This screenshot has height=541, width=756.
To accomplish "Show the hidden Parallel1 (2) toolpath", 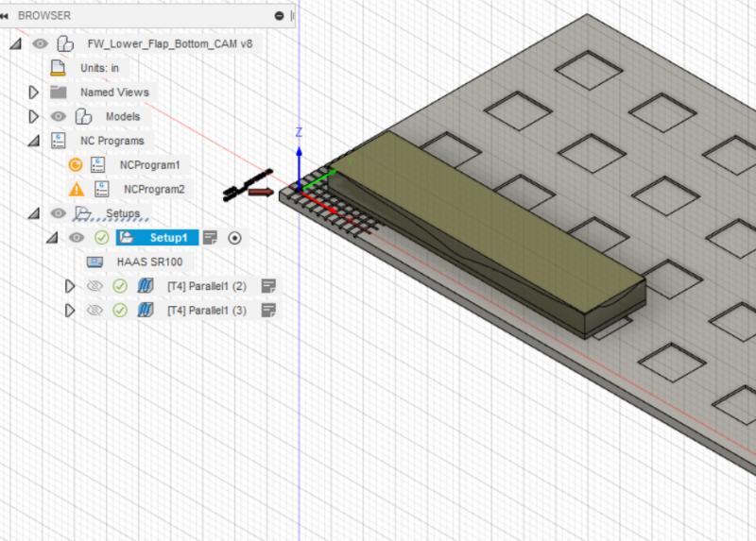I will (x=94, y=286).
